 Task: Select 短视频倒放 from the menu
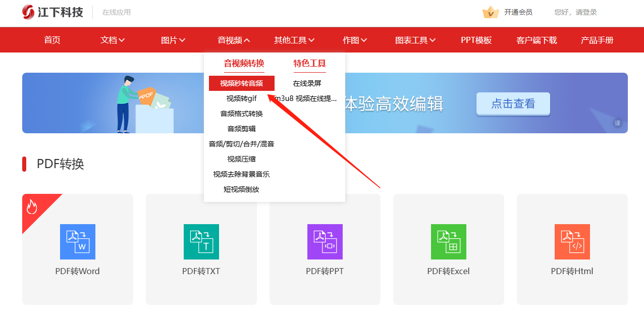click(x=242, y=189)
